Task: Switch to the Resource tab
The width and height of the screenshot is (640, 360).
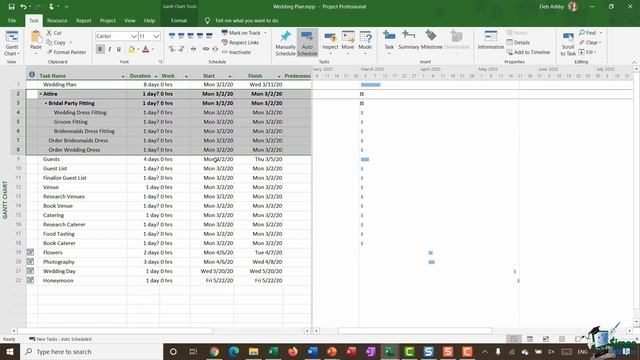Action: pos(57,20)
